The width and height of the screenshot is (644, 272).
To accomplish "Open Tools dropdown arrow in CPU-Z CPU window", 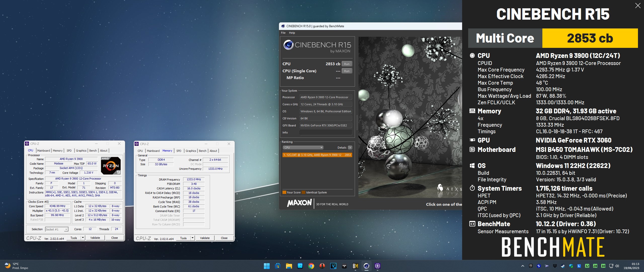I will click(x=83, y=238).
